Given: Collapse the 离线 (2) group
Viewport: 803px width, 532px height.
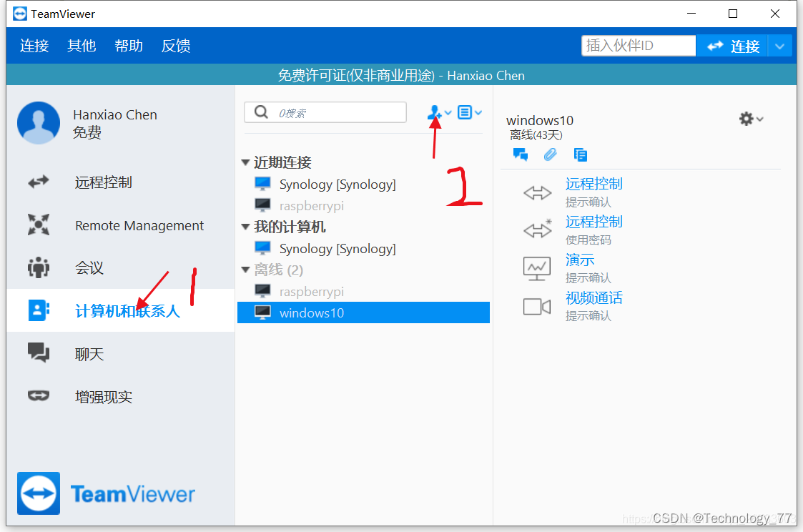Looking at the screenshot, I should tap(245, 270).
